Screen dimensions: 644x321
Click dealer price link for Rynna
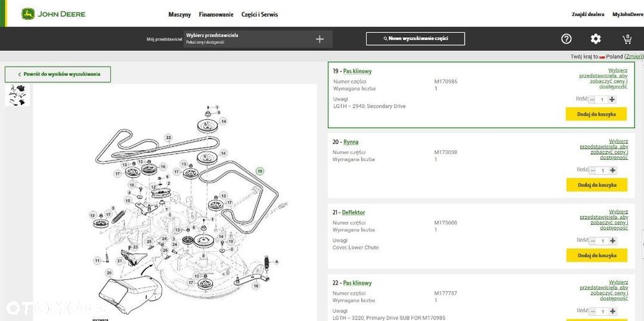[x=604, y=149]
